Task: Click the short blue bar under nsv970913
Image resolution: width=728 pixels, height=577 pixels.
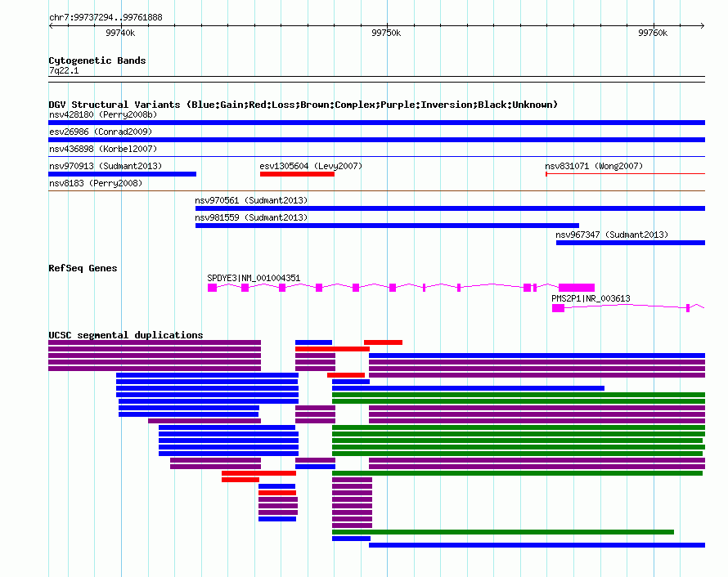Action: click(122, 174)
